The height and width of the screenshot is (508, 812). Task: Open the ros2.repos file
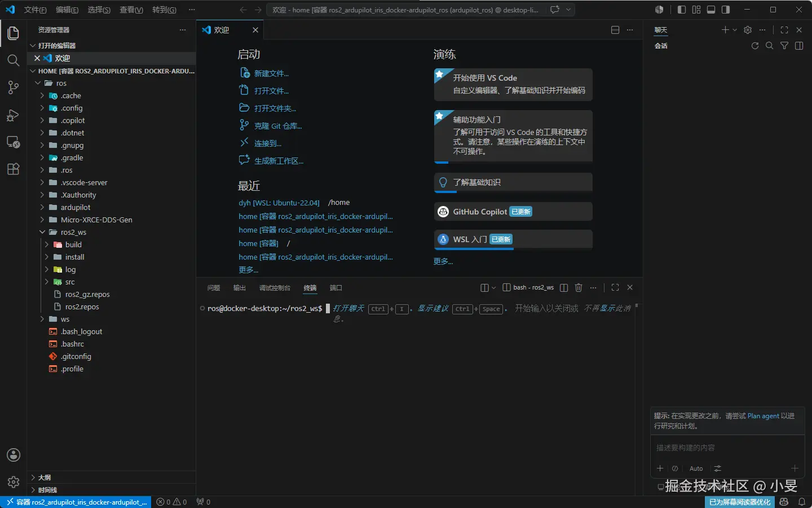click(82, 307)
